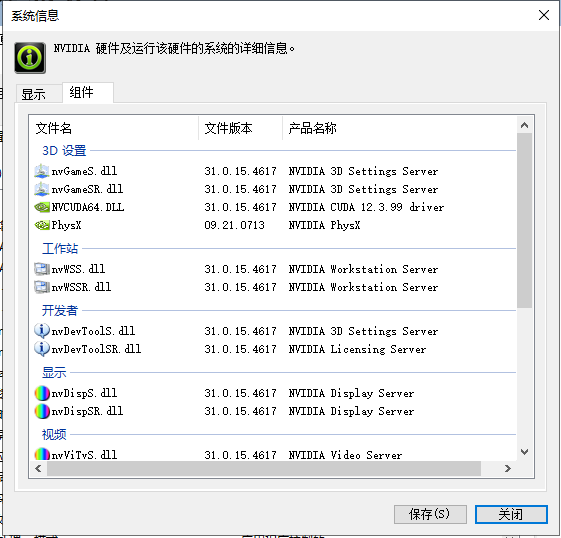561x538 pixels.
Task: Click the vertical scrollbar down arrow
Action: pyautogui.click(x=525, y=452)
